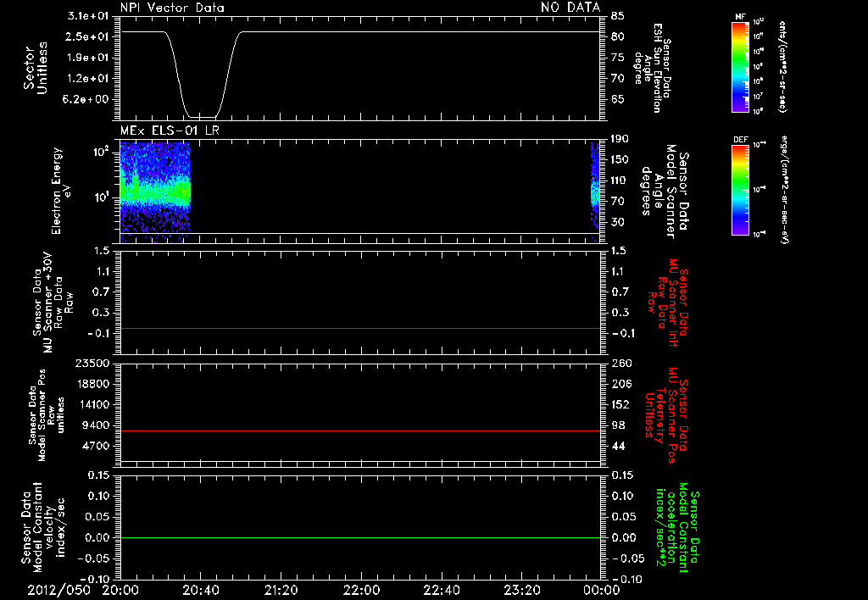Select the 21:20 time tick label
Viewport: 868px width, 600px height.
[x=281, y=590]
